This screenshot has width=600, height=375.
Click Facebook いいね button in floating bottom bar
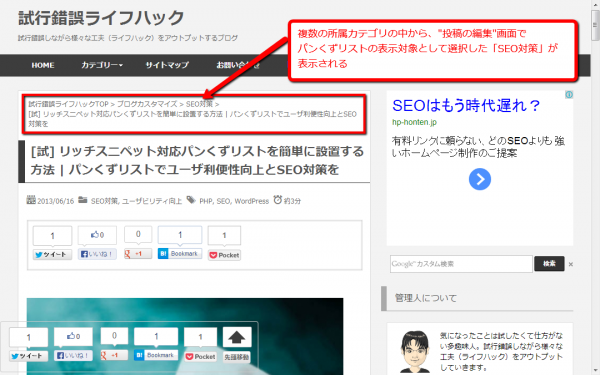coord(73,355)
